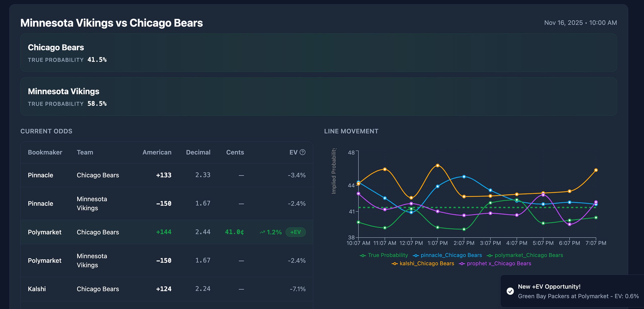This screenshot has height=309, width=644.
Task: Click the 41.5% true probability value
Action: pos(97,60)
